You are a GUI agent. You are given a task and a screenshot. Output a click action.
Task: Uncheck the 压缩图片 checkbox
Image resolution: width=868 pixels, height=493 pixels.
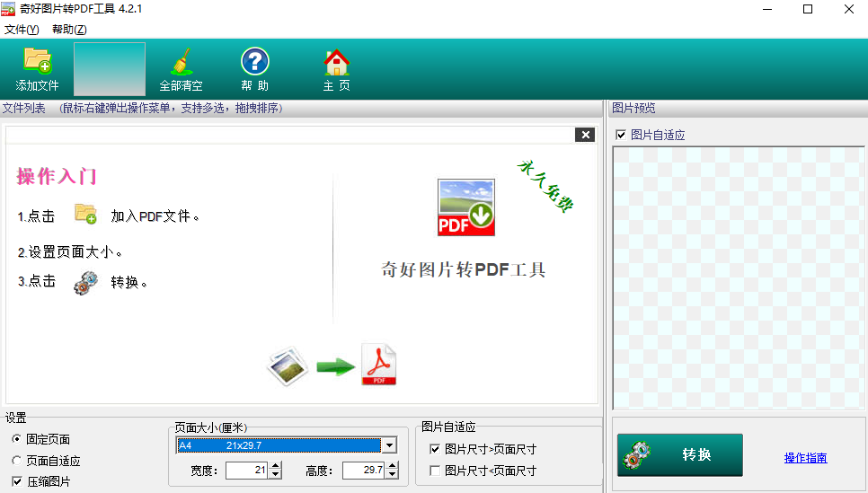coord(17,481)
